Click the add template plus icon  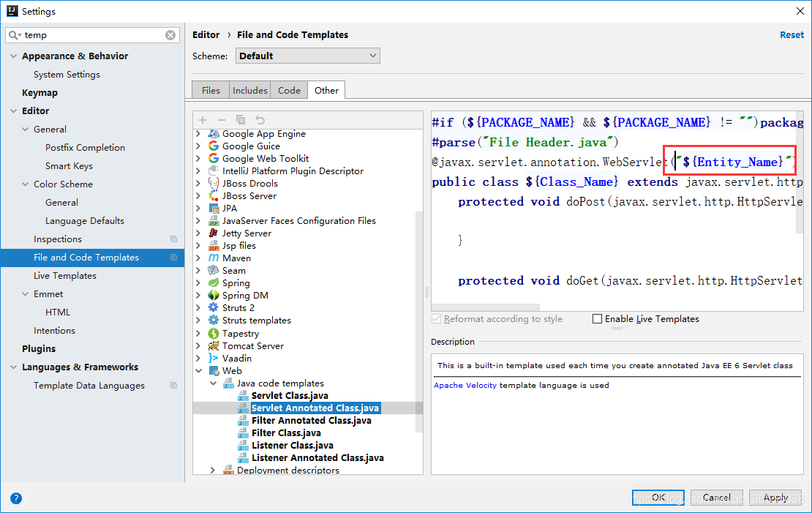[203, 120]
